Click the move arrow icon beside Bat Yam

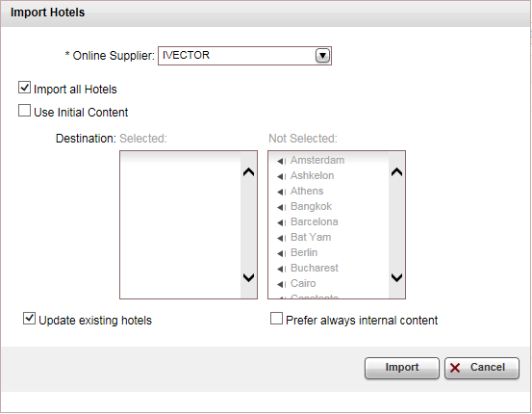(x=281, y=238)
